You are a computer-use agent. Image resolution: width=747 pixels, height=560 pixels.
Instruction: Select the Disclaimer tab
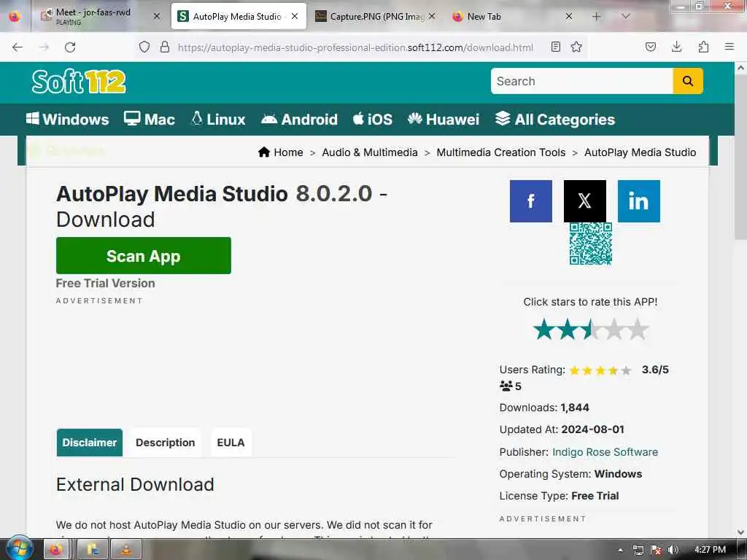[x=90, y=443]
